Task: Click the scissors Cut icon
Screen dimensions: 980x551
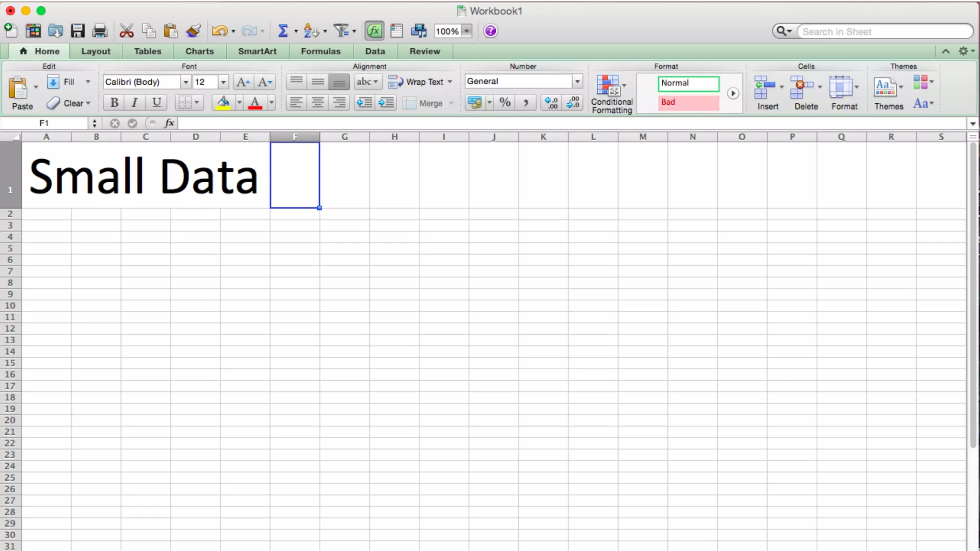Action: pos(126,31)
